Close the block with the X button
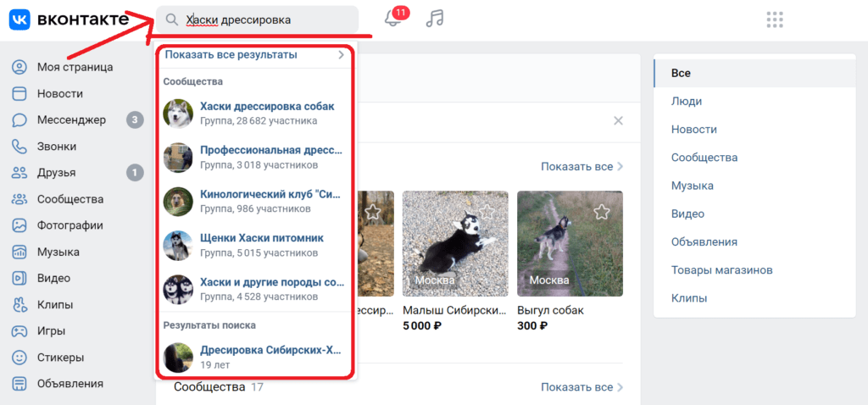The width and height of the screenshot is (868, 405). click(x=618, y=121)
